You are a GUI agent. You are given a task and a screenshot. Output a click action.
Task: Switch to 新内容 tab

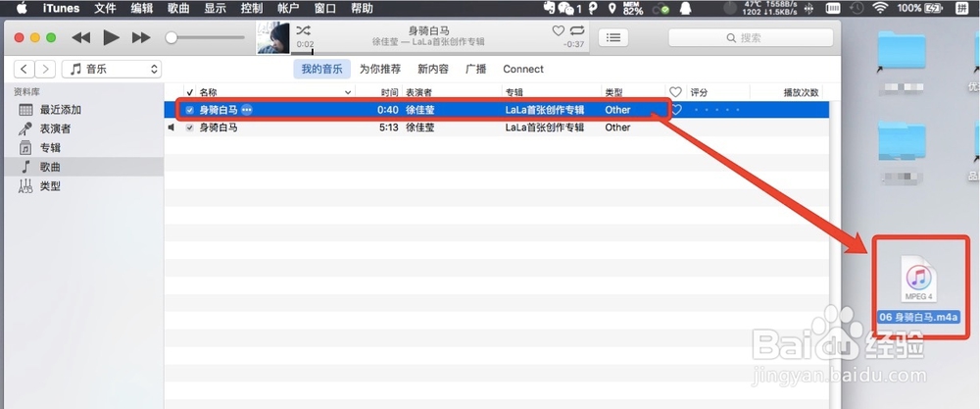433,69
